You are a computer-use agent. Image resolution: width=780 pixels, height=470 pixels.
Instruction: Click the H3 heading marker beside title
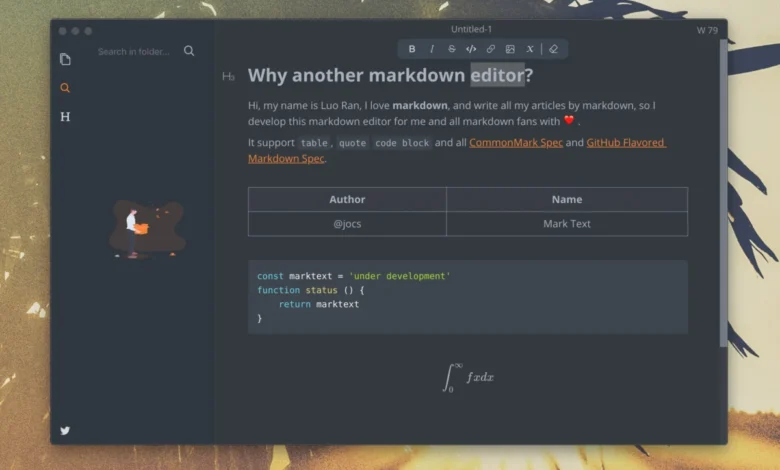click(229, 76)
